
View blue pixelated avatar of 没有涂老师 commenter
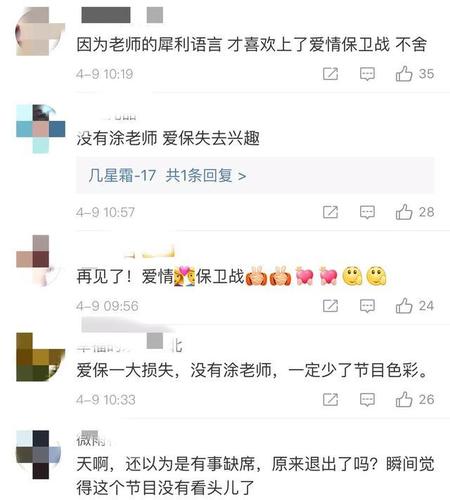pos(41,129)
